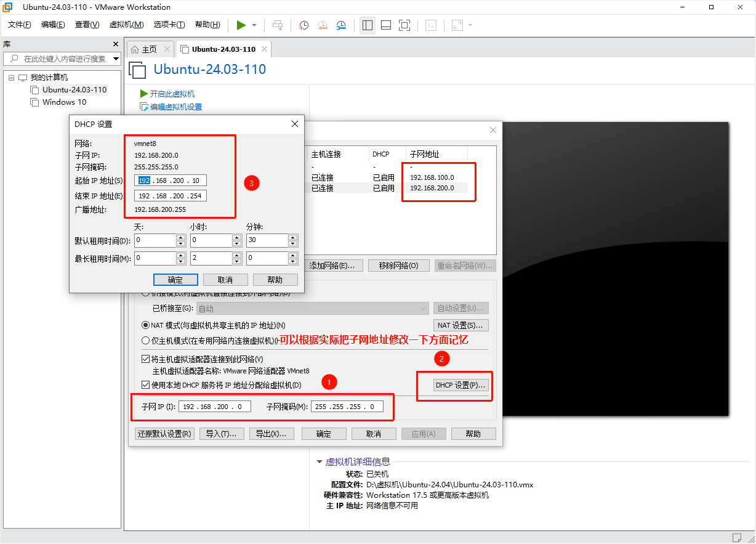Open the 帮助(H) menu
Viewport: 756px width, 544px height.
pyautogui.click(x=207, y=25)
